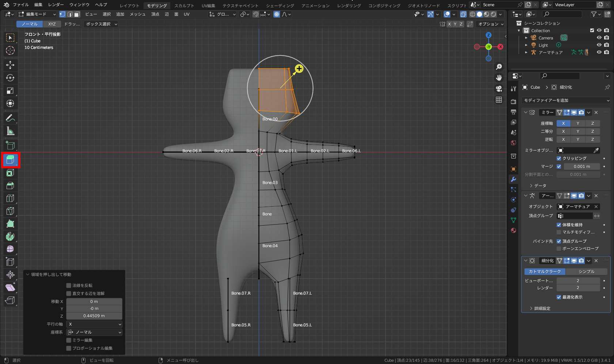
Task: Select the 3D Cursor tool
Action: (10, 50)
